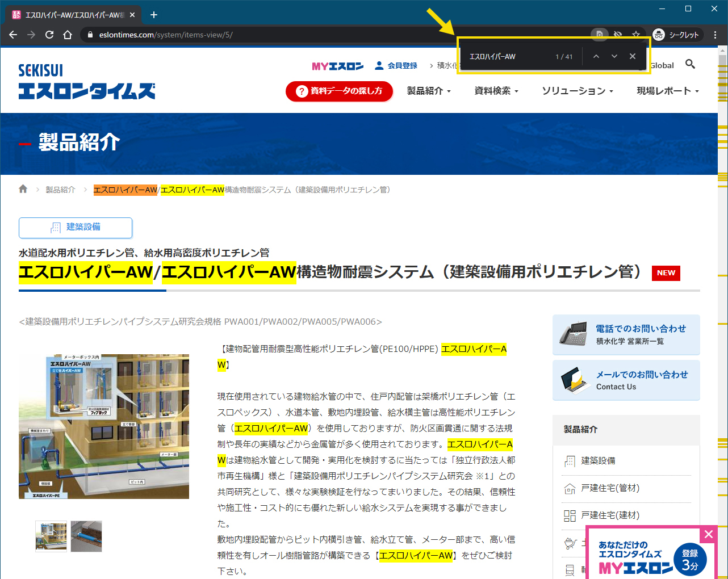Viewport: 728px width, 579px height.
Task: Close the エスロハイパーAW browser tab
Action: pyautogui.click(x=133, y=15)
